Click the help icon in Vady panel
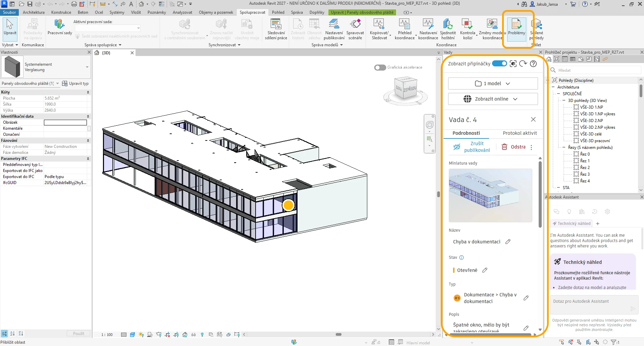The image size is (644, 346). click(x=533, y=64)
